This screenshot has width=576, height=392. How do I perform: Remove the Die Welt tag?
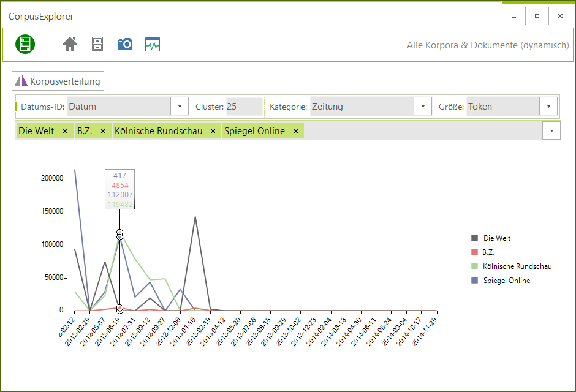tap(65, 131)
